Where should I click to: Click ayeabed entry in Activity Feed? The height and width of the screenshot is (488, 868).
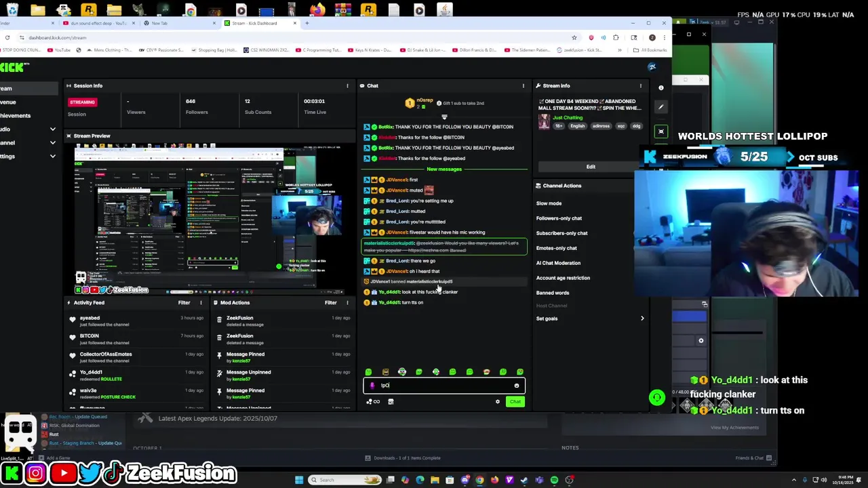tap(136, 321)
